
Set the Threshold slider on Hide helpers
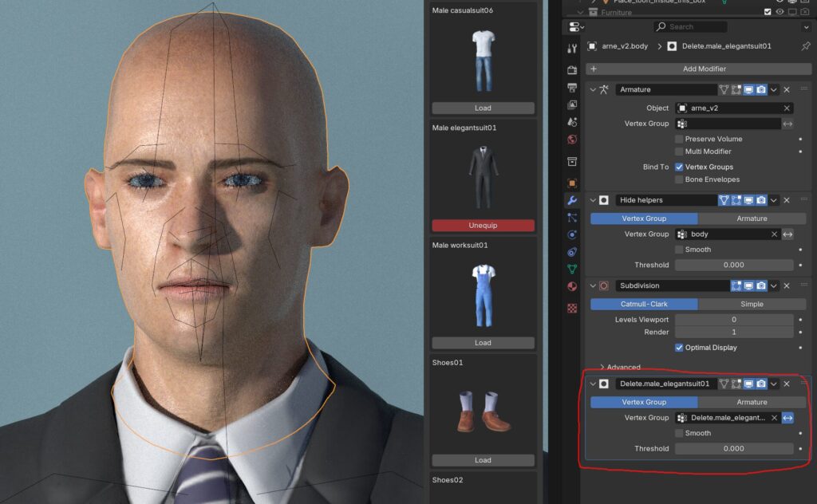point(733,265)
